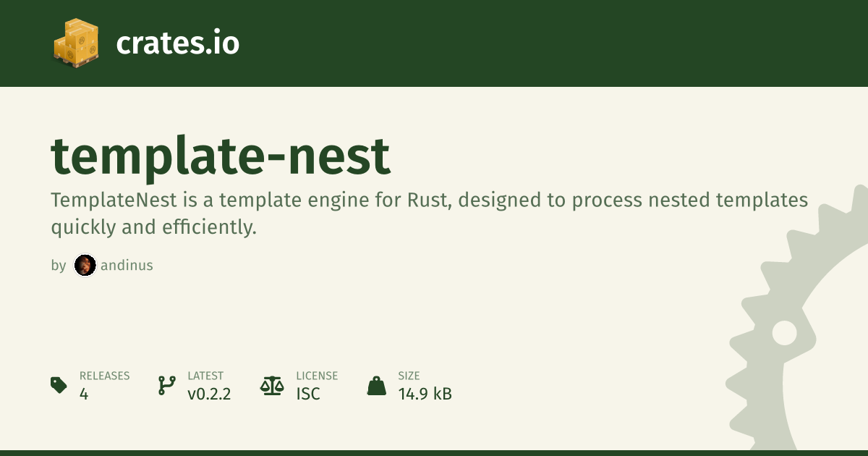Click the TemplateNest description paragraph
Screen dimensions: 868x456
click(429, 214)
